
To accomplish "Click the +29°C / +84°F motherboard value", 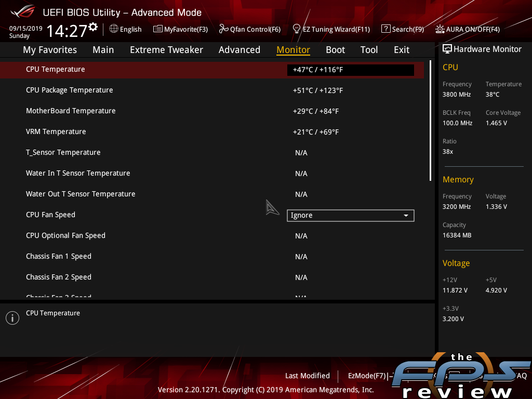I will pyautogui.click(x=316, y=111).
